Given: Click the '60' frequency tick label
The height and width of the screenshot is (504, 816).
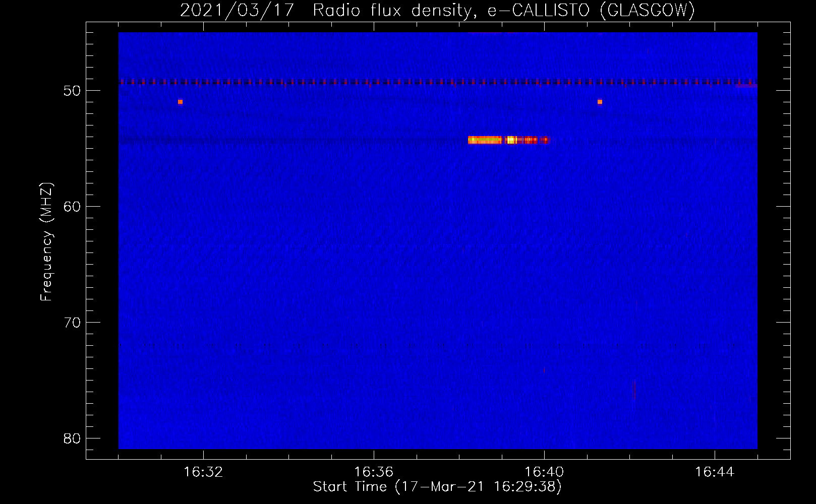Looking at the screenshot, I should tap(72, 207).
